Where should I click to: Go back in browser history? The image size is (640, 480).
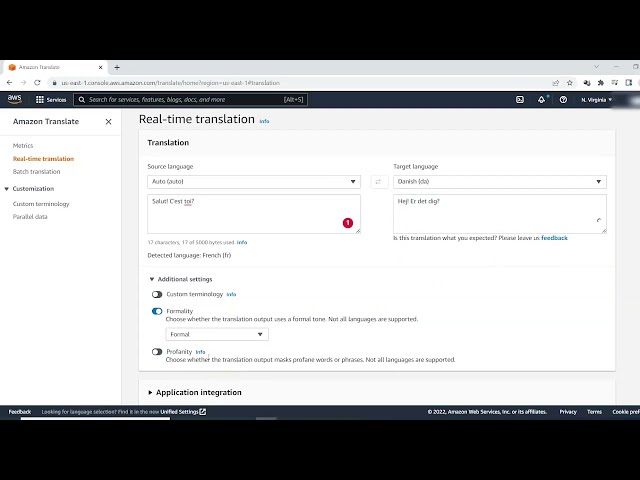[9, 82]
